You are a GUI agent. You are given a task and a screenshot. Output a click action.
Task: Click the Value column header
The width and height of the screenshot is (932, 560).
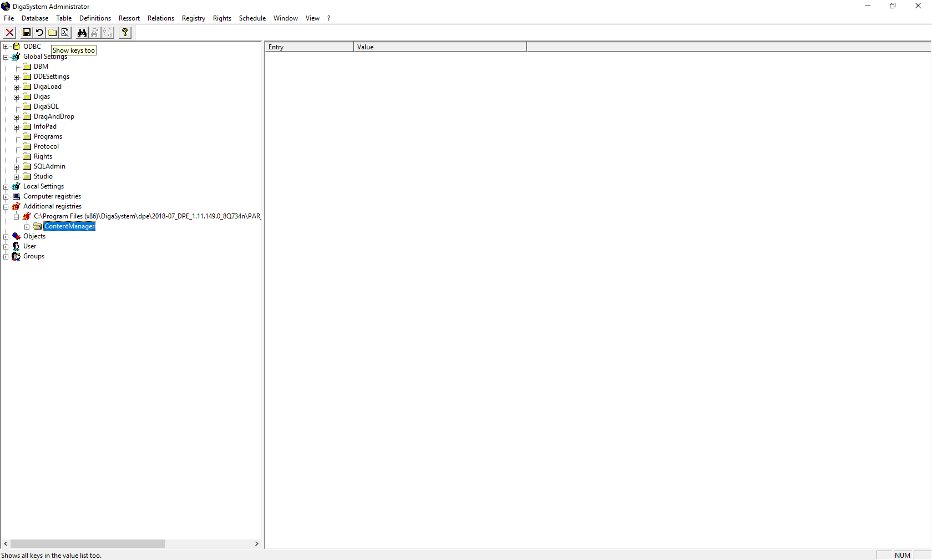tap(439, 47)
